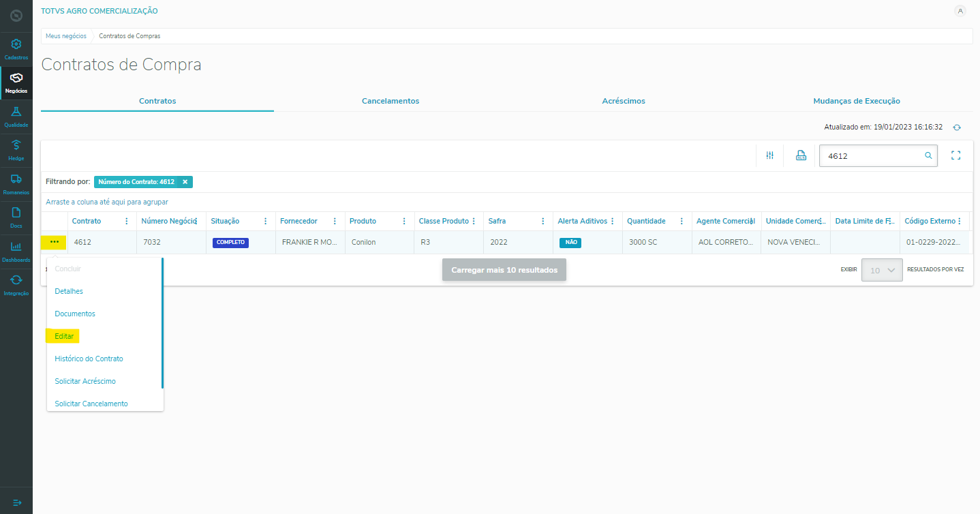Toggle fullscreen table view icon
This screenshot has height=514, width=980.
tap(955, 155)
